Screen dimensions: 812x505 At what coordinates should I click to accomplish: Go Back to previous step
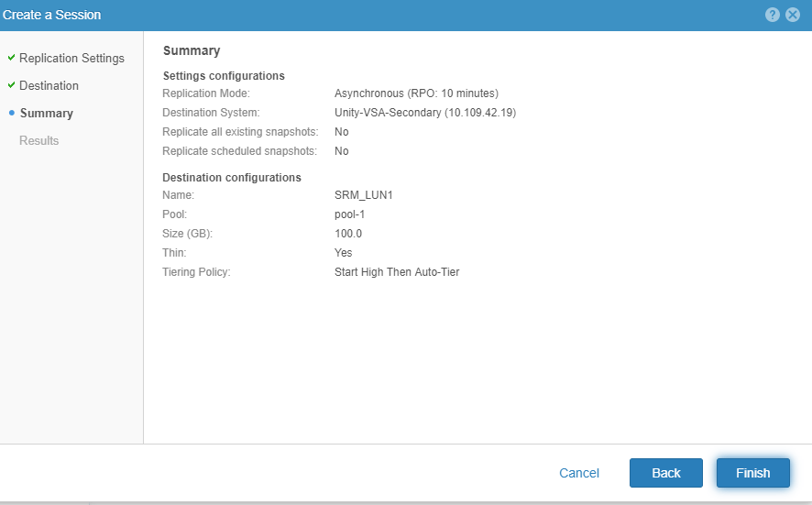point(665,473)
